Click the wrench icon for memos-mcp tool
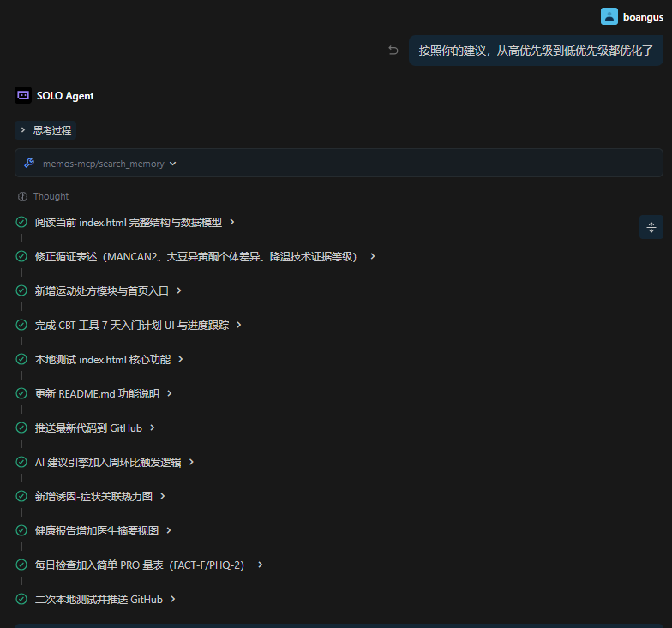Image resolution: width=672 pixels, height=628 pixels. tap(29, 163)
